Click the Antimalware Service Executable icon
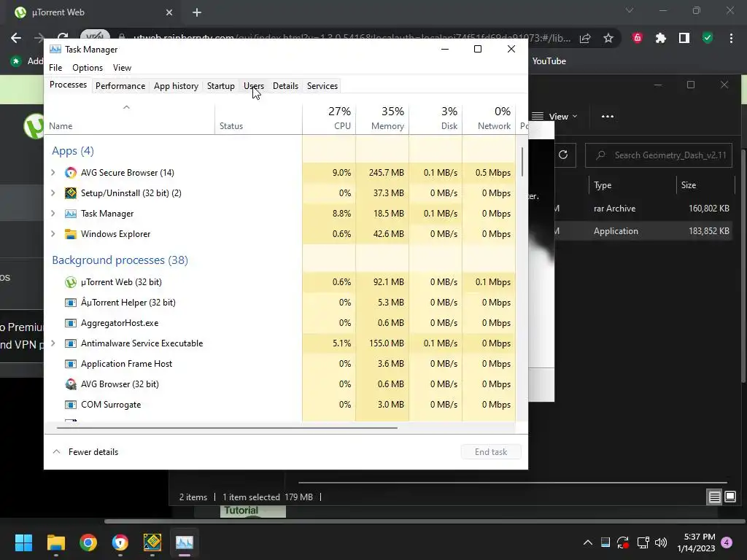Screen dimensions: 747x560 pyautogui.click(x=71, y=344)
